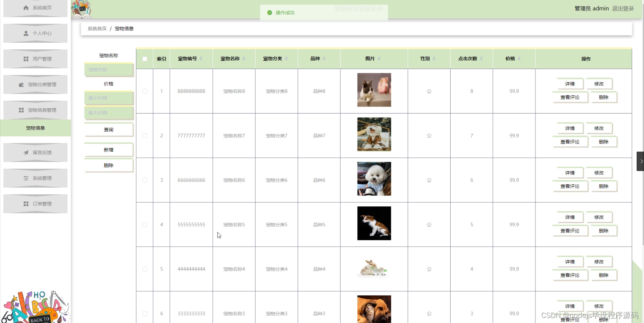The height and width of the screenshot is (323, 644).
Task: Check the row 4 checkbox for 5555555555
Action: pos(145,225)
